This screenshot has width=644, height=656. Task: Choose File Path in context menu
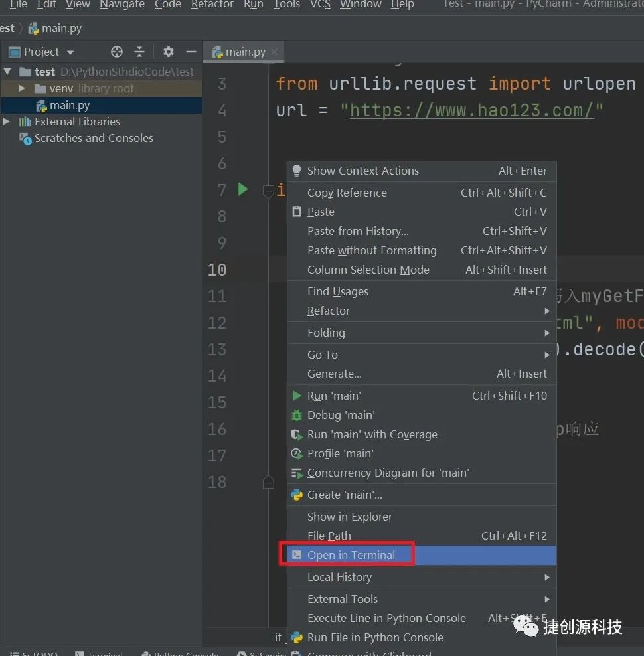pos(422,536)
